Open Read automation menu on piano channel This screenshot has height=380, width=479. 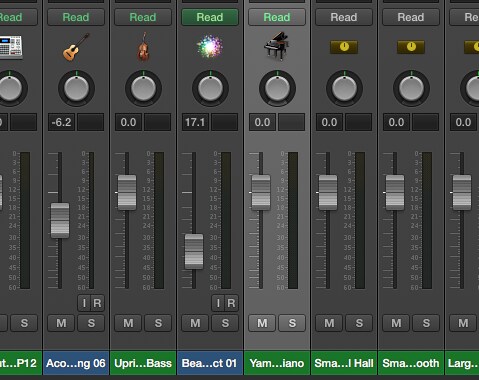pos(277,17)
